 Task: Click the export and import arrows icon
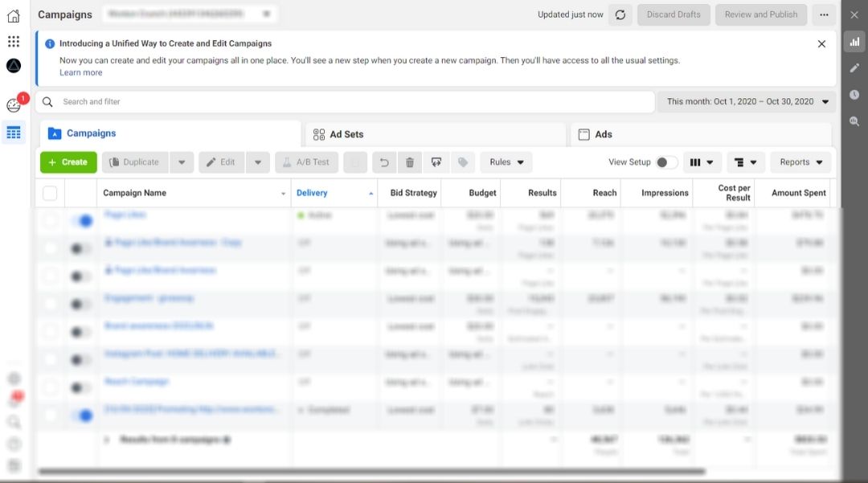click(x=436, y=162)
